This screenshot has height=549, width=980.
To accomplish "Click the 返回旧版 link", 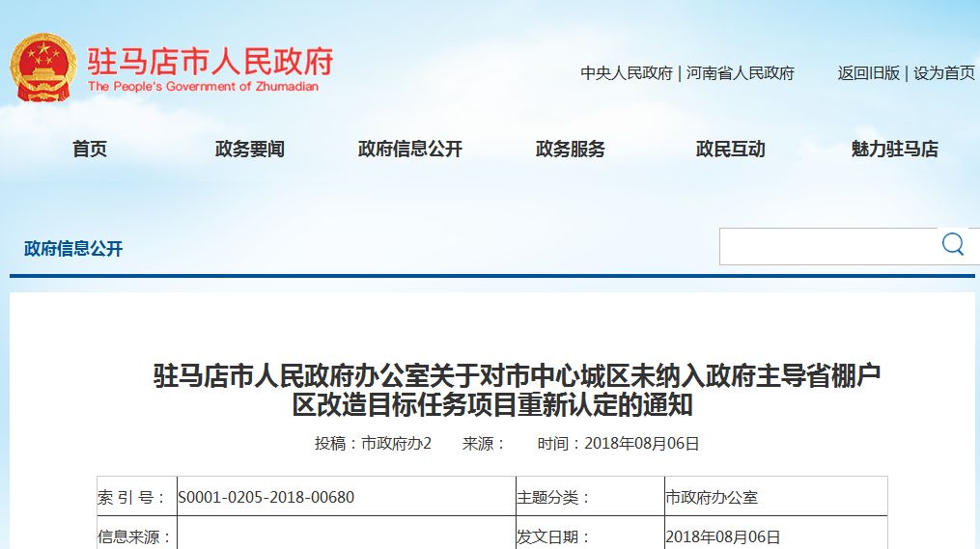I will [x=868, y=73].
